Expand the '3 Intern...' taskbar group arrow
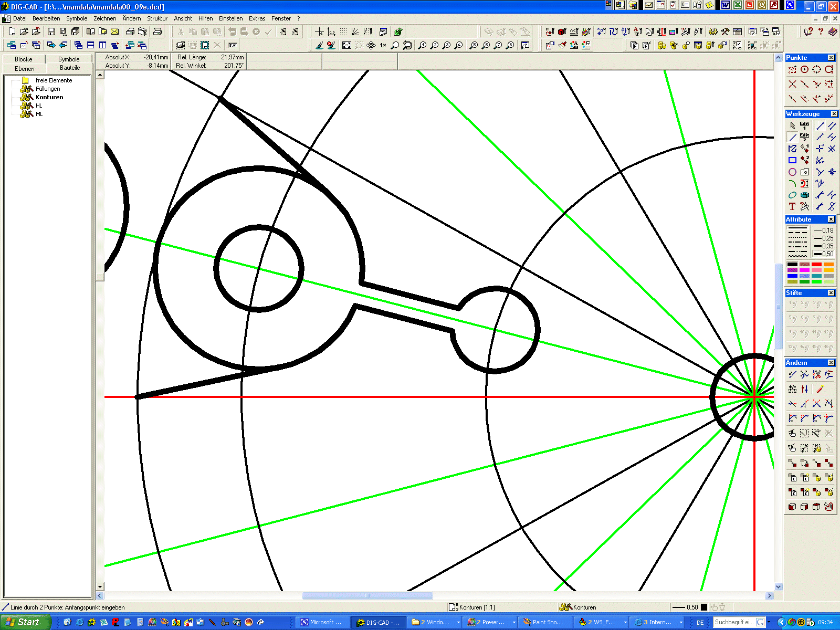Viewport: 840px width, 630px height. (681, 622)
